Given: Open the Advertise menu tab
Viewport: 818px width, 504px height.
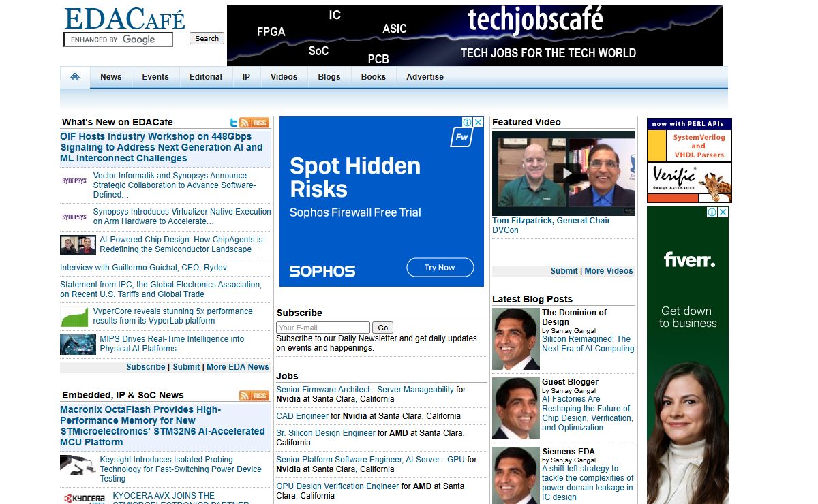Looking at the screenshot, I should pyautogui.click(x=425, y=77).
